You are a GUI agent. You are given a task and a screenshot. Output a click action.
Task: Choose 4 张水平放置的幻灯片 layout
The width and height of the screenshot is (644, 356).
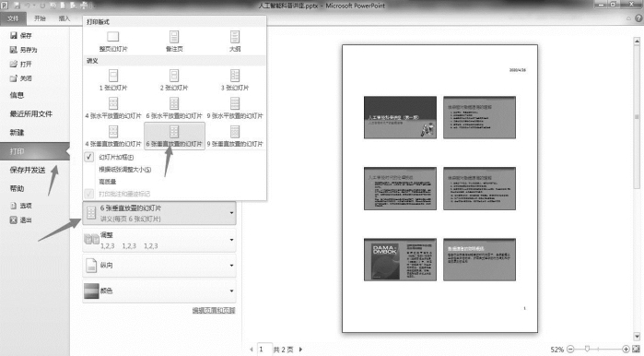point(113,108)
